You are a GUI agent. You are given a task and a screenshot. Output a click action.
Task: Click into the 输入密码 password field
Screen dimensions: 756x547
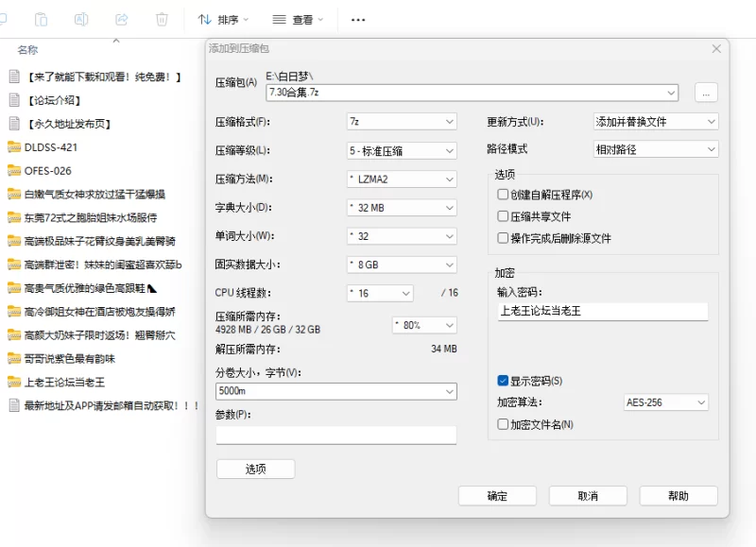click(x=603, y=312)
